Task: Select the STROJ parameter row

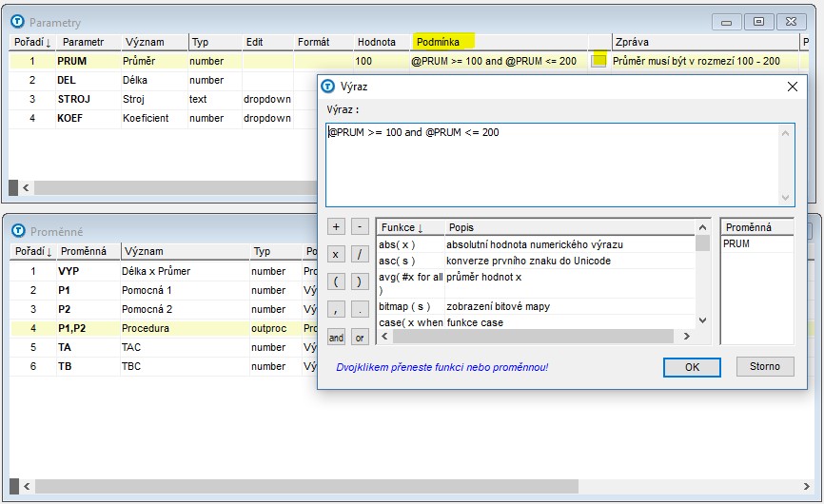Action: tap(163, 99)
